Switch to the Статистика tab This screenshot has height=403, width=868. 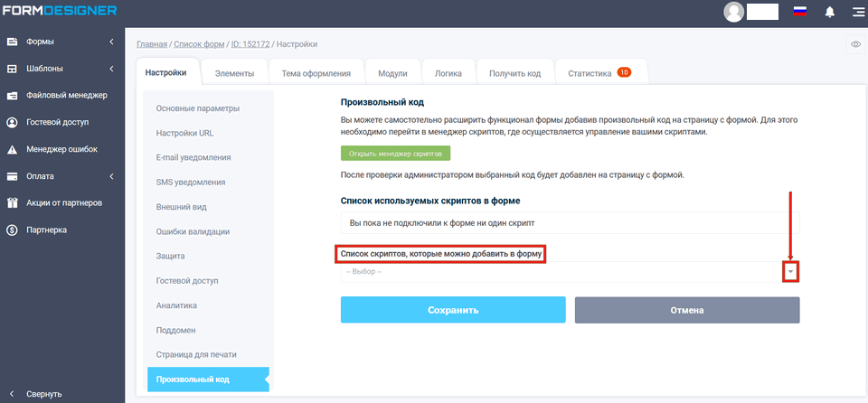click(x=600, y=73)
